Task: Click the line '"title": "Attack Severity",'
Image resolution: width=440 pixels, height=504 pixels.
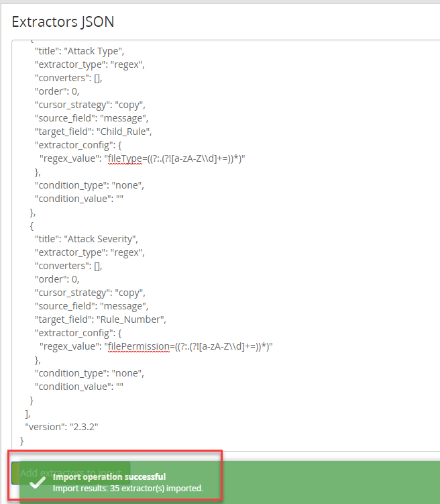Action: [x=87, y=239]
